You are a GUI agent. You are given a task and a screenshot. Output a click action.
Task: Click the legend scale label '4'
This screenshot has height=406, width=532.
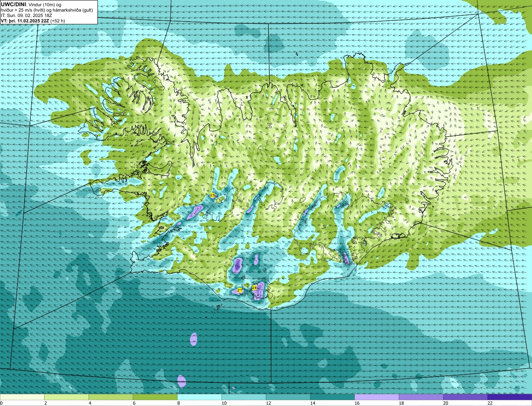tap(90, 403)
